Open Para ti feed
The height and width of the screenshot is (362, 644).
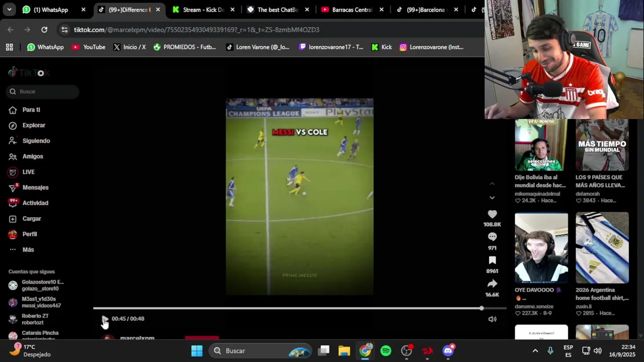(x=31, y=110)
